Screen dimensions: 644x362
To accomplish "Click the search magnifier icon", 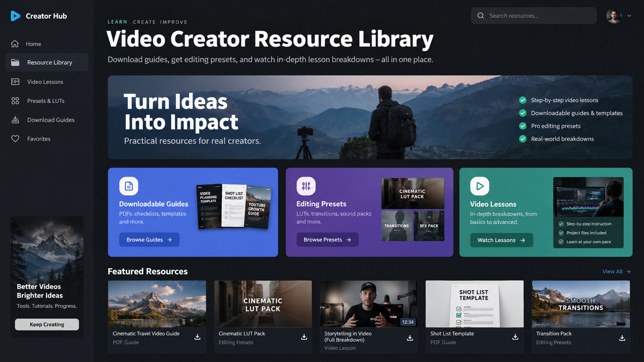I will (480, 16).
